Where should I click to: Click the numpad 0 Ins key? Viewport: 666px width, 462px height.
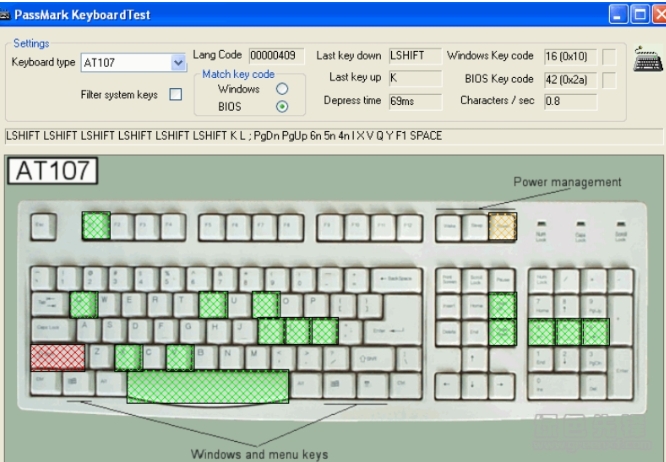(554, 386)
